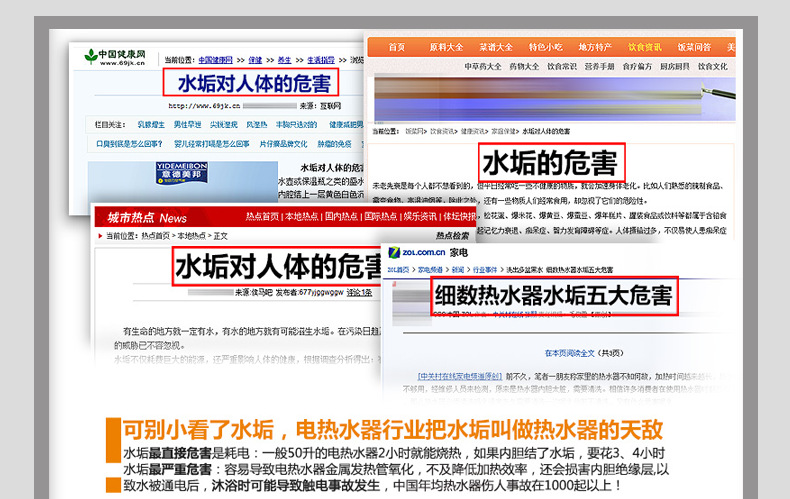Open the 菜谱大全 nav item

(496, 47)
